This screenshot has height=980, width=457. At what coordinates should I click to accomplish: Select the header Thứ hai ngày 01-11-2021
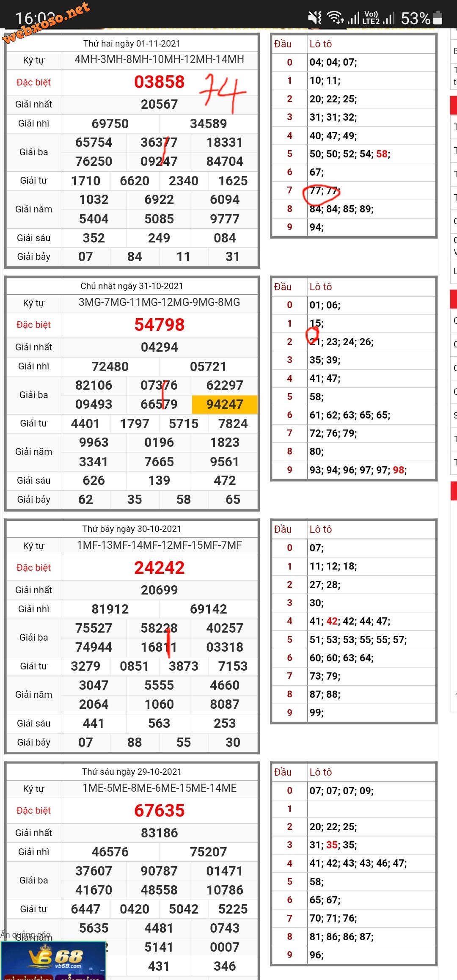pos(132,44)
